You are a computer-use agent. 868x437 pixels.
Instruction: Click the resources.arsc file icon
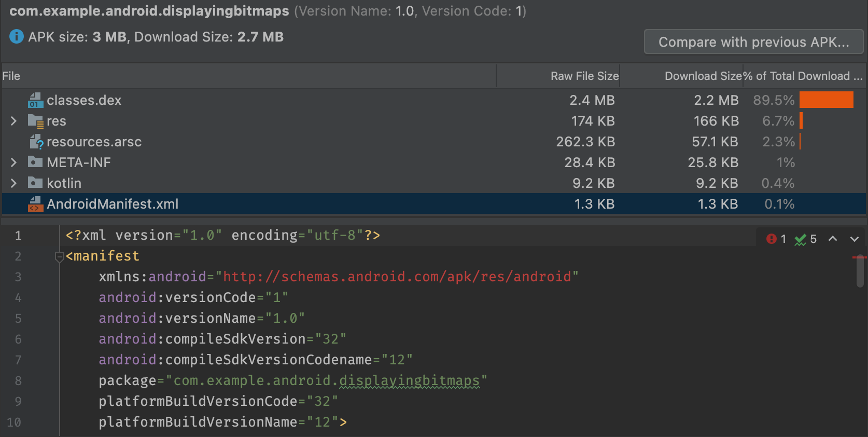35,142
